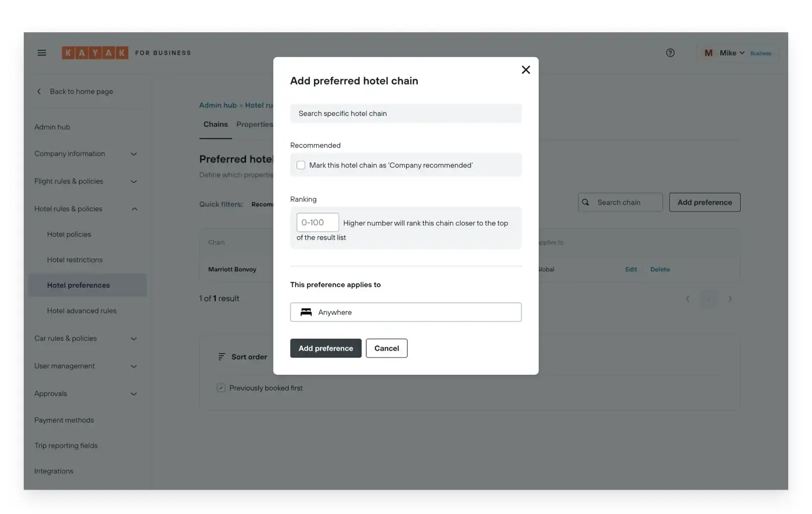Select Hotel advanced rules in sidebar
812x514 pixels.
pos(82,311)
